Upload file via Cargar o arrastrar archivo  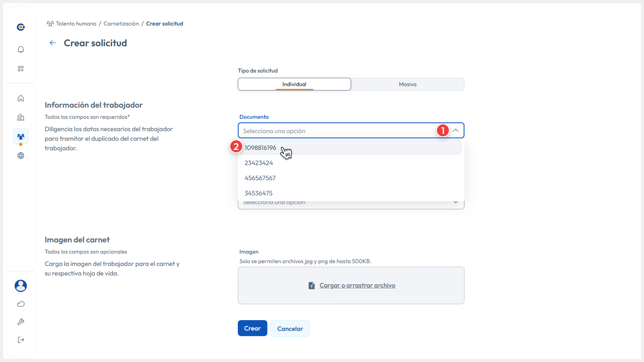tap(357, 285)
